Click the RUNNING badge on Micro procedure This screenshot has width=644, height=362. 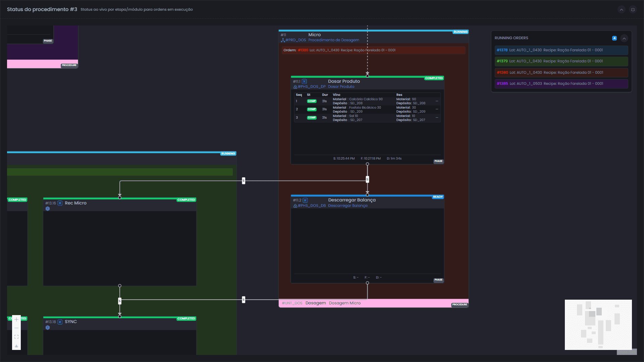461,32
